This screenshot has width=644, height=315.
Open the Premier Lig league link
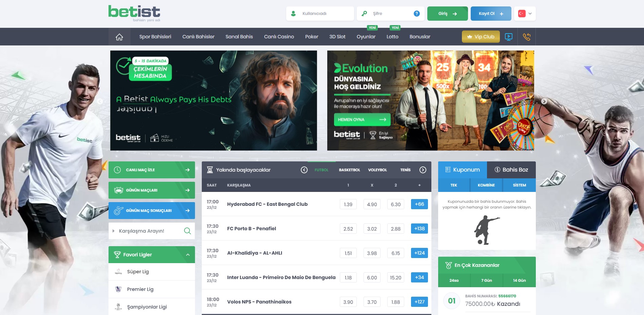click(140, 289)
